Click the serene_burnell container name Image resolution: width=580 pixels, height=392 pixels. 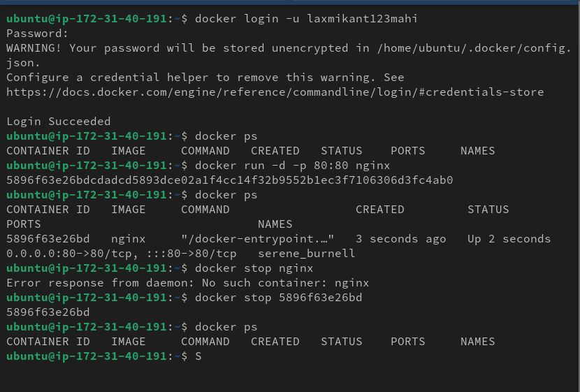pyautogui.click(x=306, y=254)
